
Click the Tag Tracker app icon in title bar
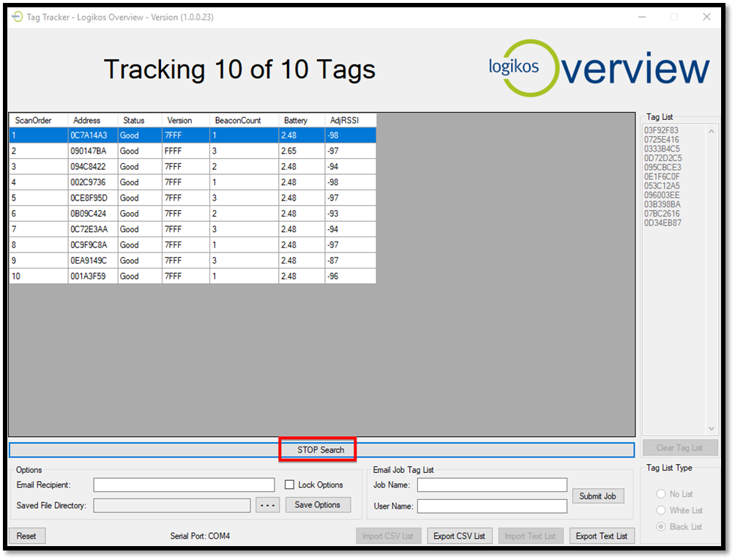17,17
